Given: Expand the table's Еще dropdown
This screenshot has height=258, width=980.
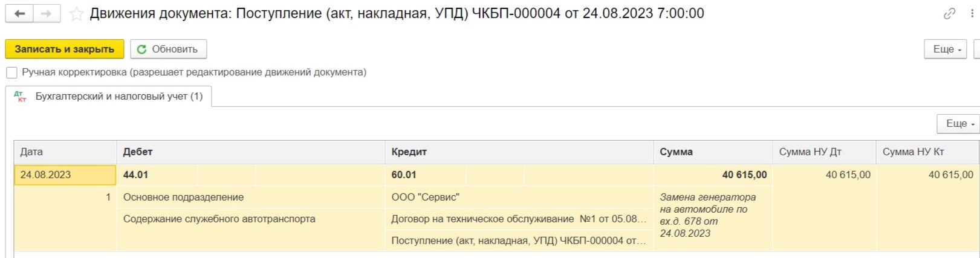Looking at the screenshot, I should 958,124.
